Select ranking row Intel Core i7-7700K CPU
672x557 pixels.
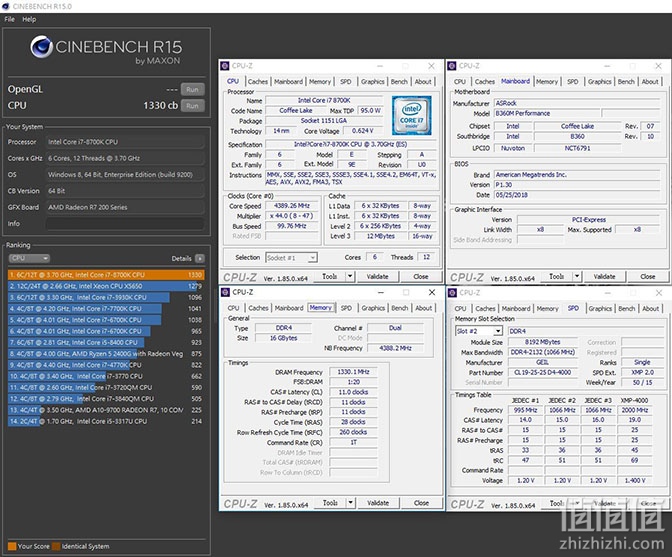pyautogui.click(x=106, y=308)
